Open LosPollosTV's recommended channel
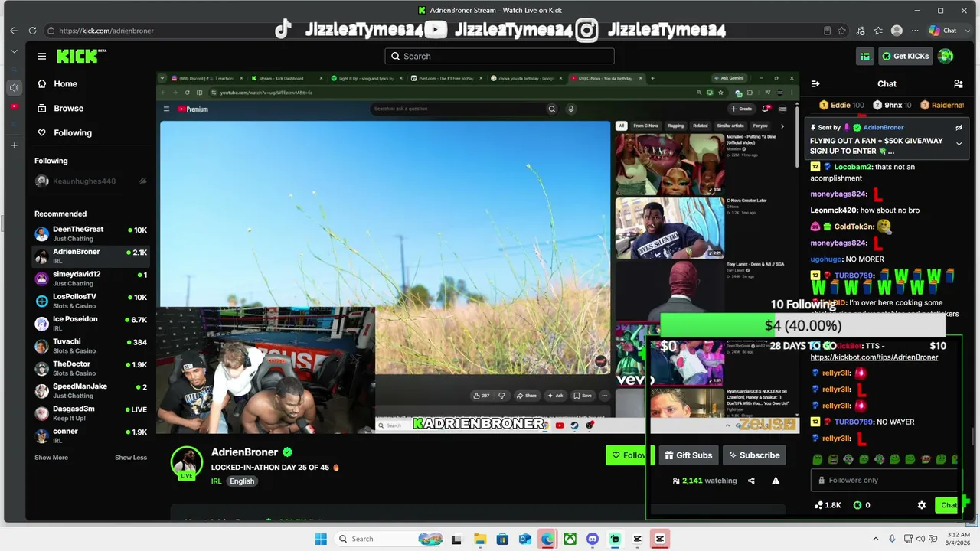Image resolution: width=980 pixels, height=551 pixels. click(x=90, y=301)
